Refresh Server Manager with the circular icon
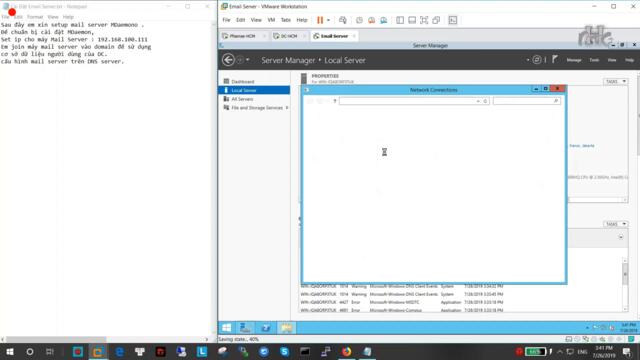This screenshot has height=360, width=640. [537, 60]
